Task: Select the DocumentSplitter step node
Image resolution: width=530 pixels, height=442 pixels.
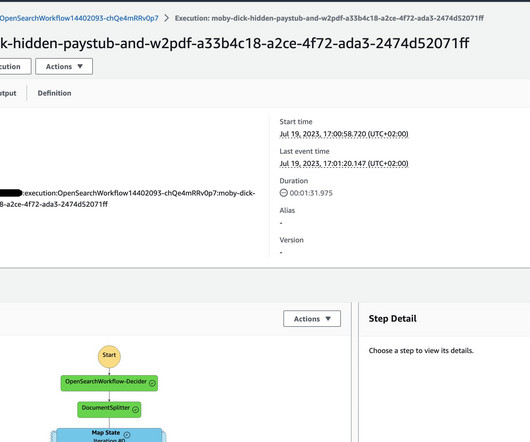Action: tap(109, 410)
